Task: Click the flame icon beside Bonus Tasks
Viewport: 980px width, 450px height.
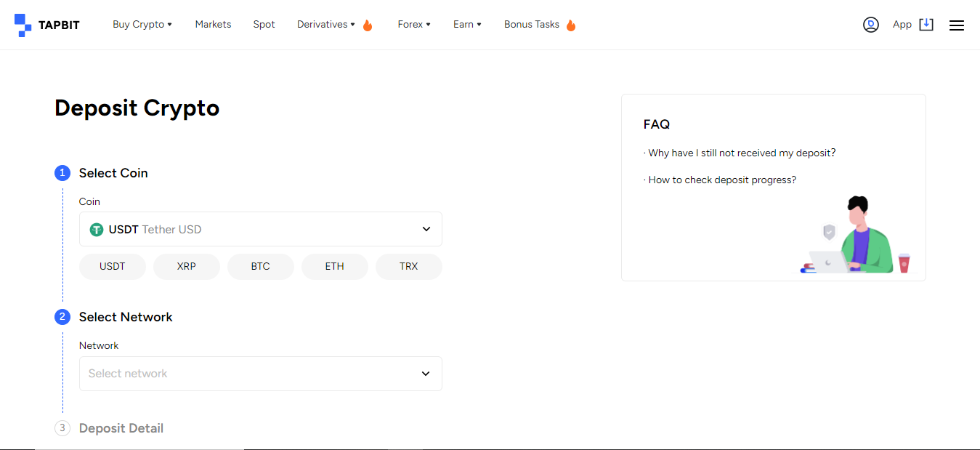Action: [571, 25]
